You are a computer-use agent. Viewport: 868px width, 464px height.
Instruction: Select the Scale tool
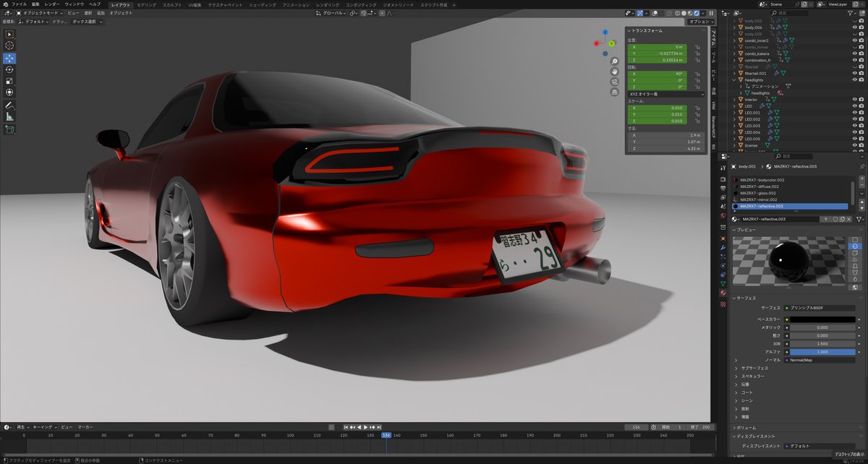[9, 81]
